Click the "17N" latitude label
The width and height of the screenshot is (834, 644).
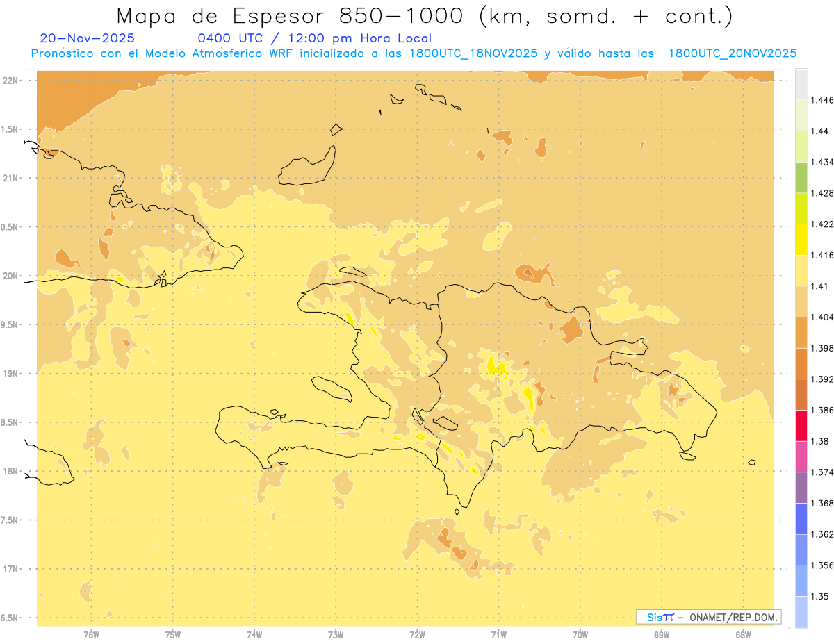coord(12,569)
